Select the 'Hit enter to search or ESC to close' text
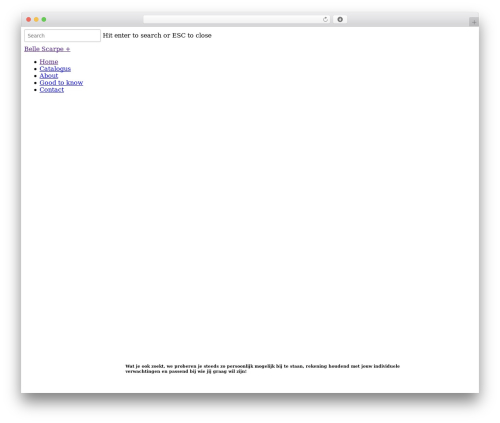 tap(157, 35)
